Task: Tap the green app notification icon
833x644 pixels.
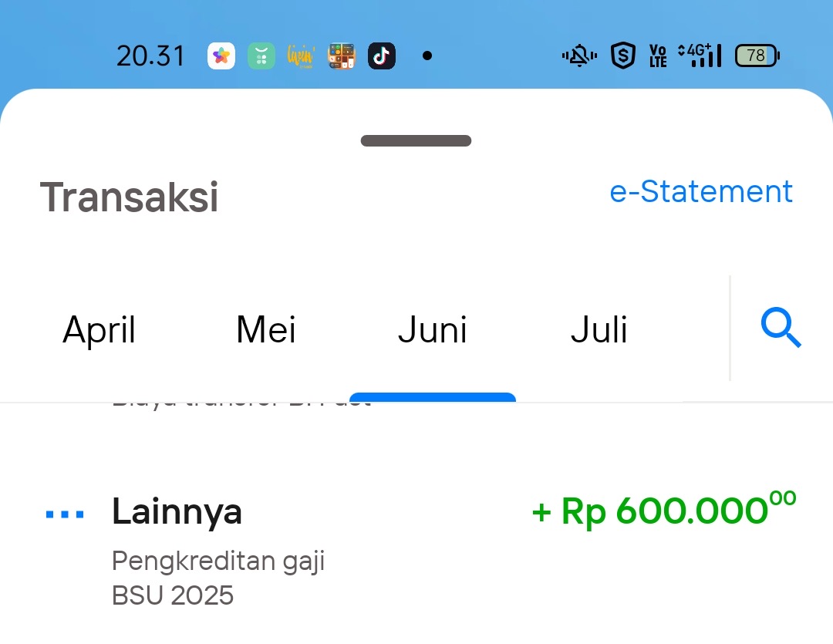Action: coord(261,55)
